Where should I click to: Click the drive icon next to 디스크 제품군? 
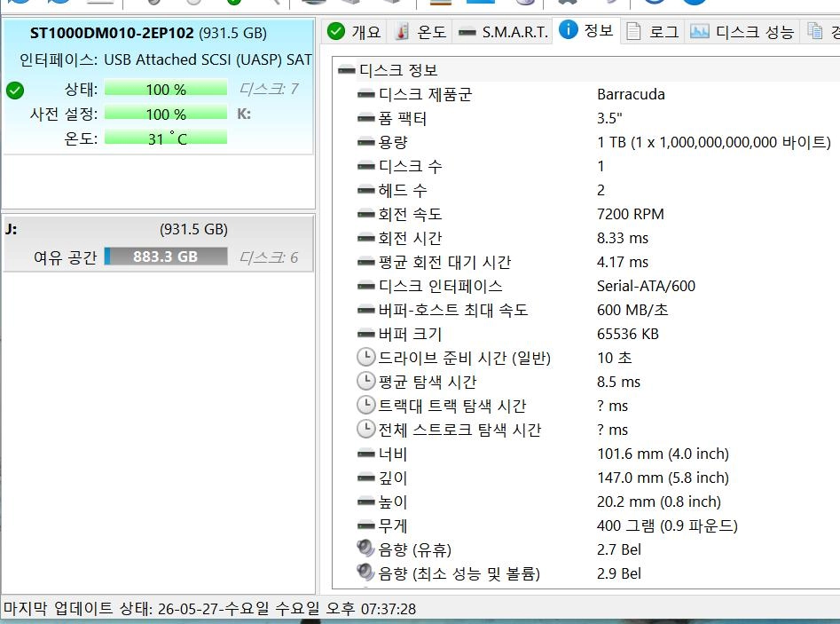click(x=366, y=94)
